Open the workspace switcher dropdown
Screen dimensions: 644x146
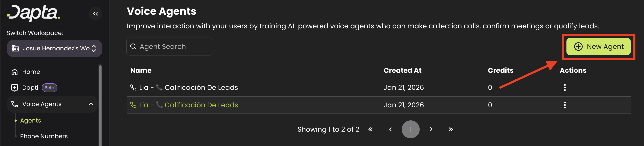(54, 48)
